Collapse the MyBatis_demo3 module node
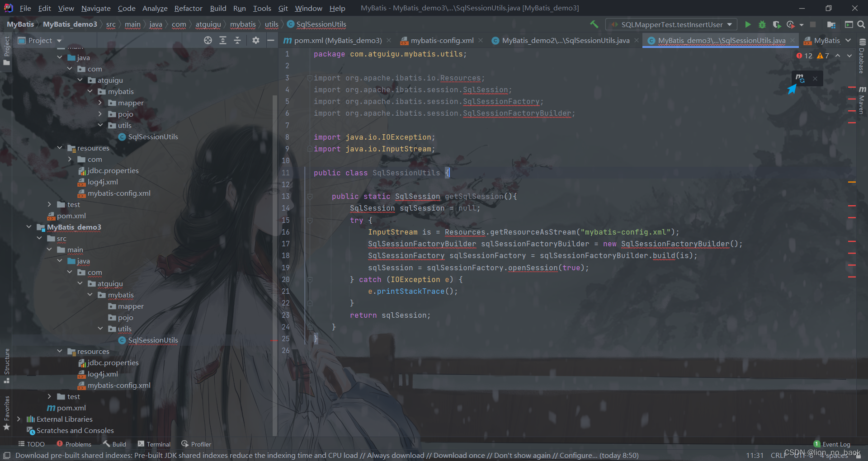Viewport: 868px width, 461px height. tap(29, 227)
